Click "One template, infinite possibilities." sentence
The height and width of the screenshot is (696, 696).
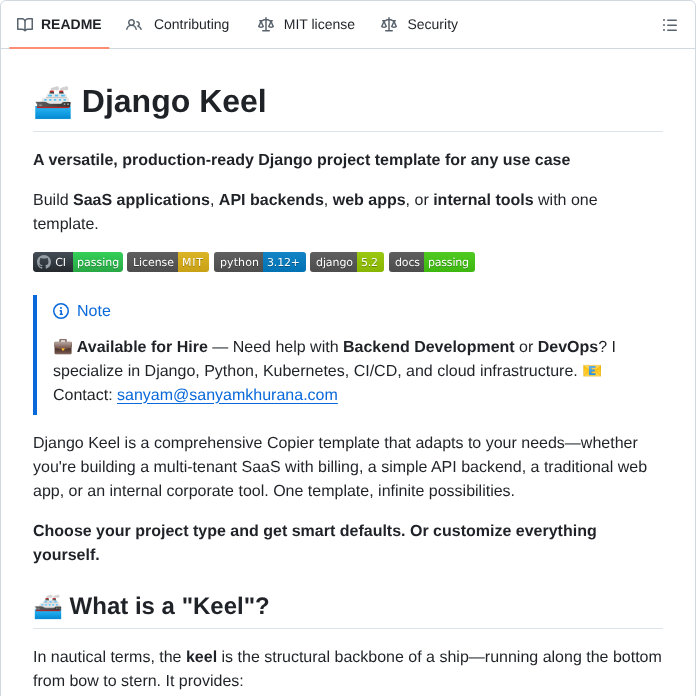(x=394, y=491)
